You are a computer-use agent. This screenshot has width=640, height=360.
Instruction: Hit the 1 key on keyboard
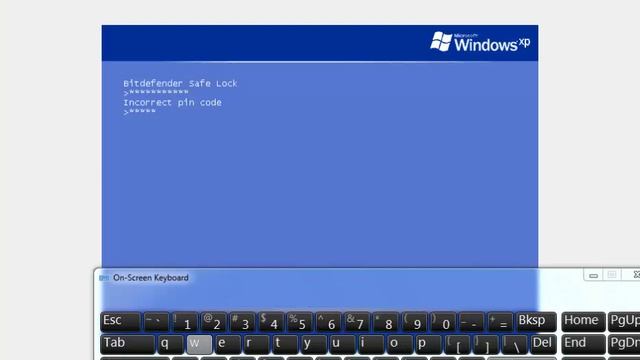[185, 322]
